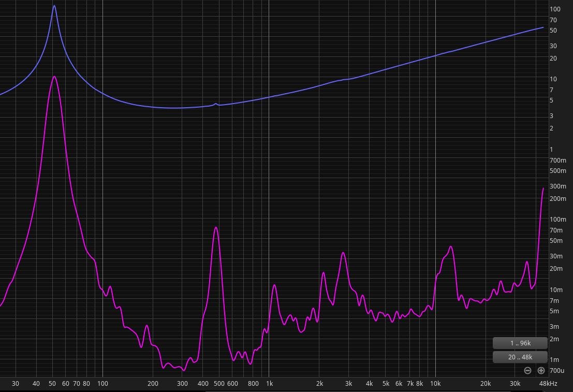Click the 400 frequency axis label
The width and height of the screenshot is (573, 392).
203,383
